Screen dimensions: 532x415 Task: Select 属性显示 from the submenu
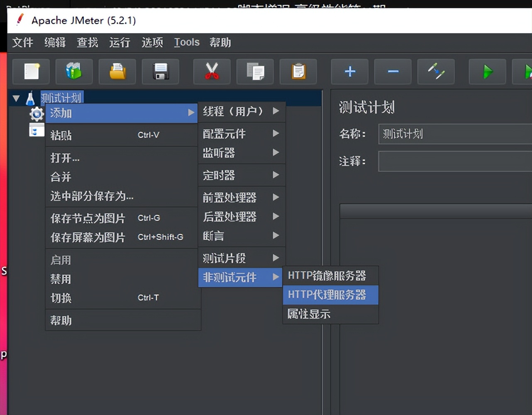(x=330, y=314)
